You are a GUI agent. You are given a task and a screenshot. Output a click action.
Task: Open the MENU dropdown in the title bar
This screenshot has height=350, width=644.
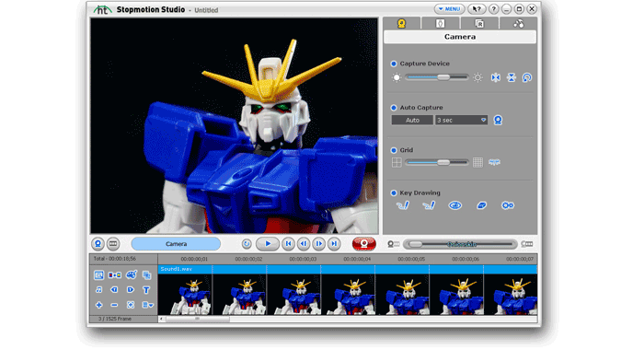click(x=449, y=9)
